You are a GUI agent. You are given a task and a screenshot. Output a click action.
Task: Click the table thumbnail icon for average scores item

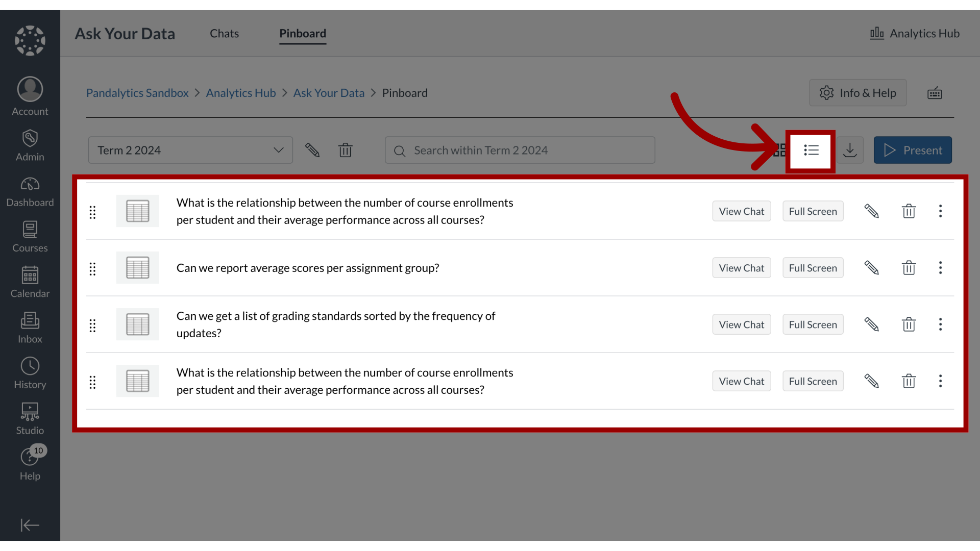[137, 267]
